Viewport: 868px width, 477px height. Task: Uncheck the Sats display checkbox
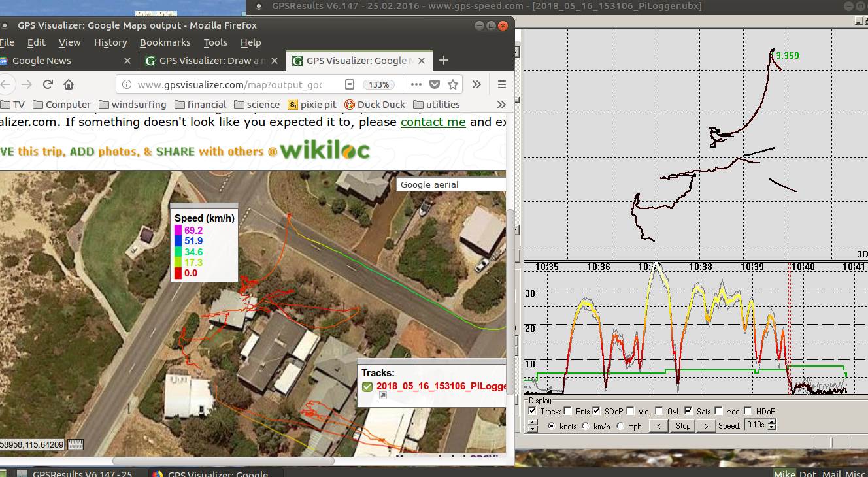(x=688, y=411)
